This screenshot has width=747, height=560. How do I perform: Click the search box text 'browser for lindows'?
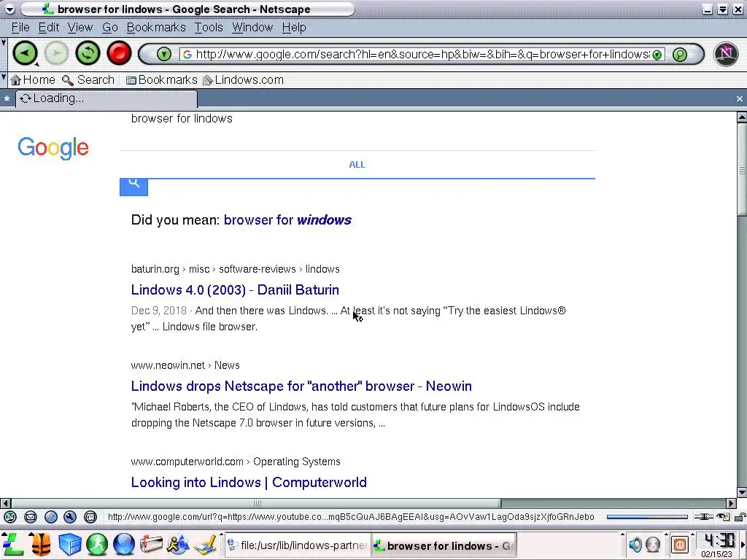point(182,119)
